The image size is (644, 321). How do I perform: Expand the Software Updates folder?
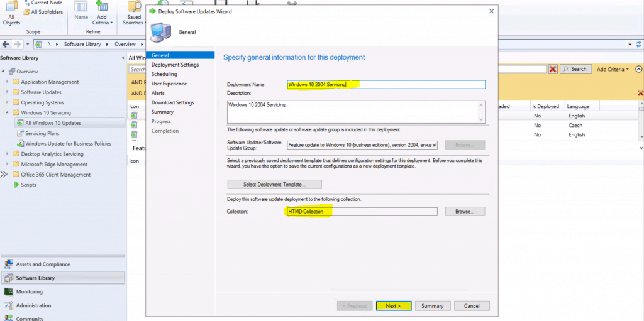[x=8, y=92]
